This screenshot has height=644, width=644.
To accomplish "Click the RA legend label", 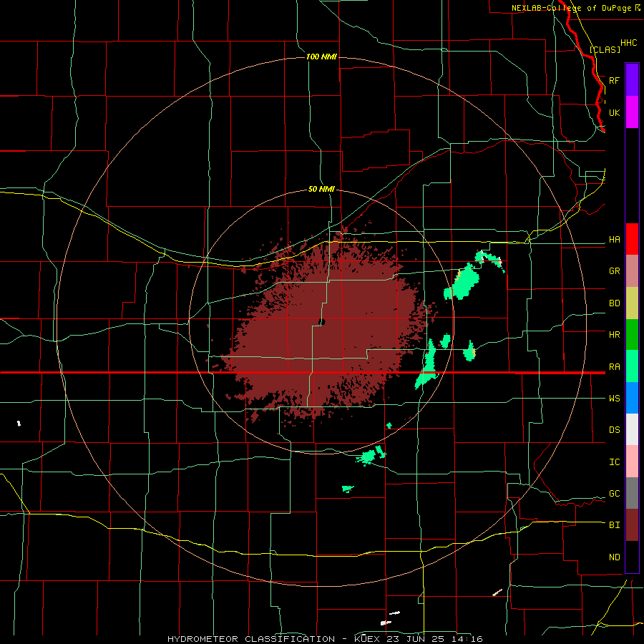I will pos(614,367).
